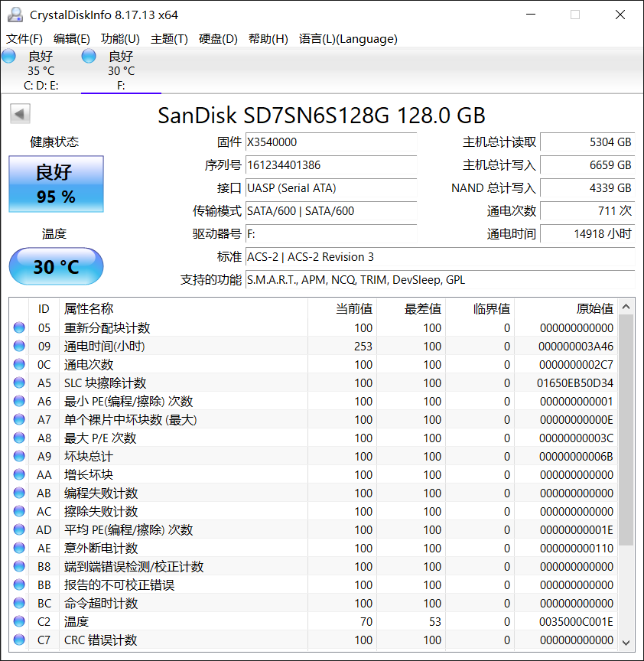Minimize the CrystalDiskInfo window
Viewport: 644px width, 661px height.
click(531, 15)
